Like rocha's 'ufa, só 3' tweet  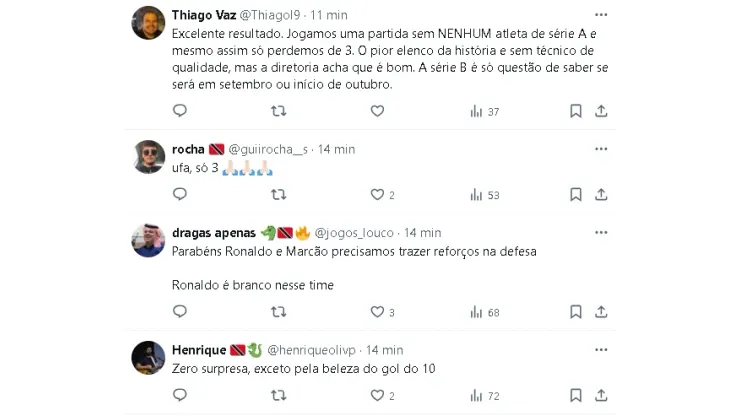[377, 195]
